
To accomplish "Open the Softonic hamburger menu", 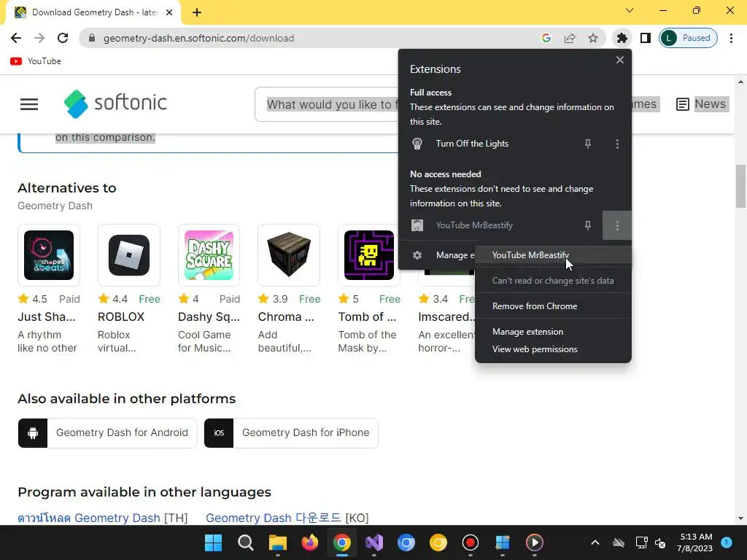I will click(29, 104).
